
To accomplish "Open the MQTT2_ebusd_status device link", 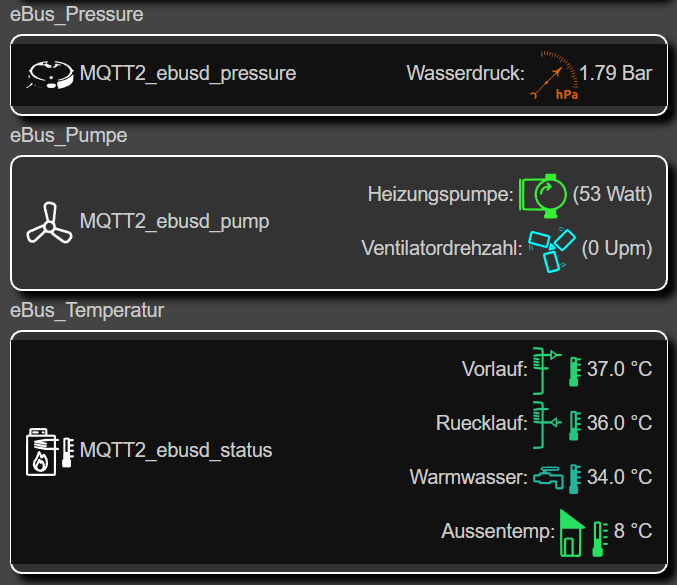I will (x=176, y=450).
